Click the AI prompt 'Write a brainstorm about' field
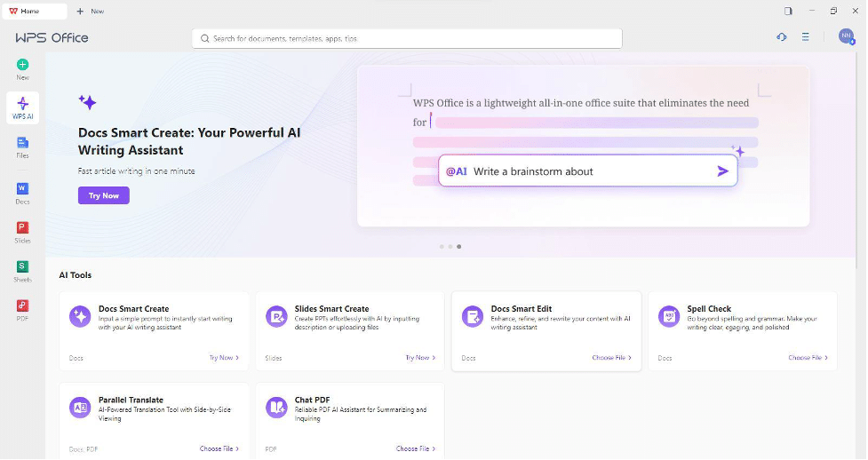 click(x=588, y=171)
